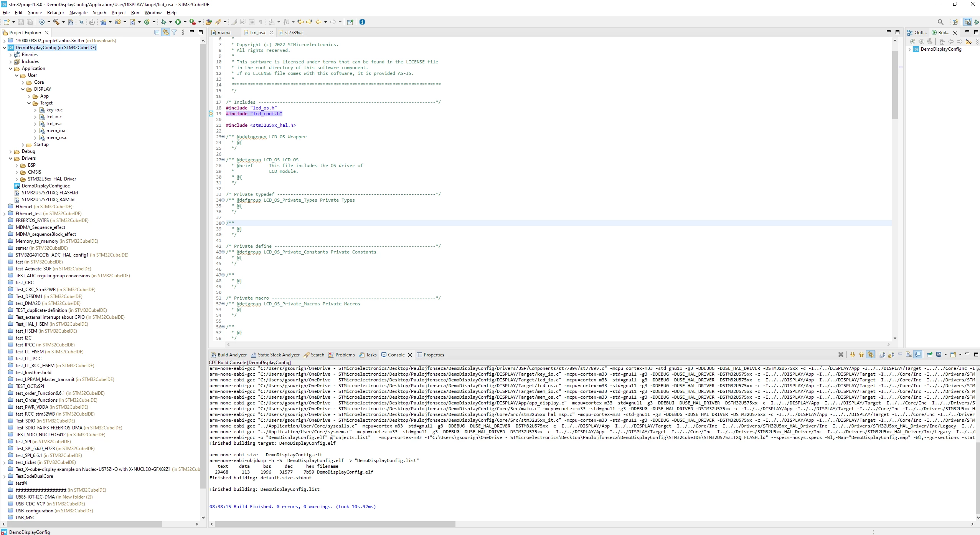Toggle Show Console When Output Changes
Screen dimensions: 980x535
tap(917, 354)
